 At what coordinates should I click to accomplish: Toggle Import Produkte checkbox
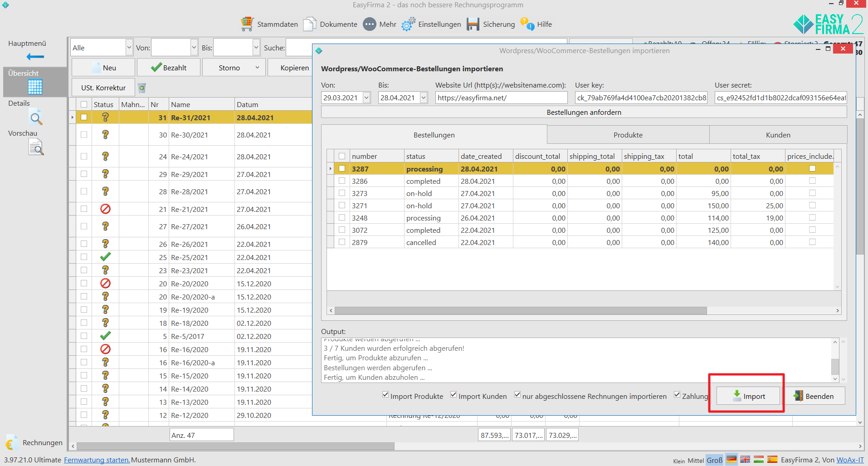pyautogui.click(x=385, y=395)
